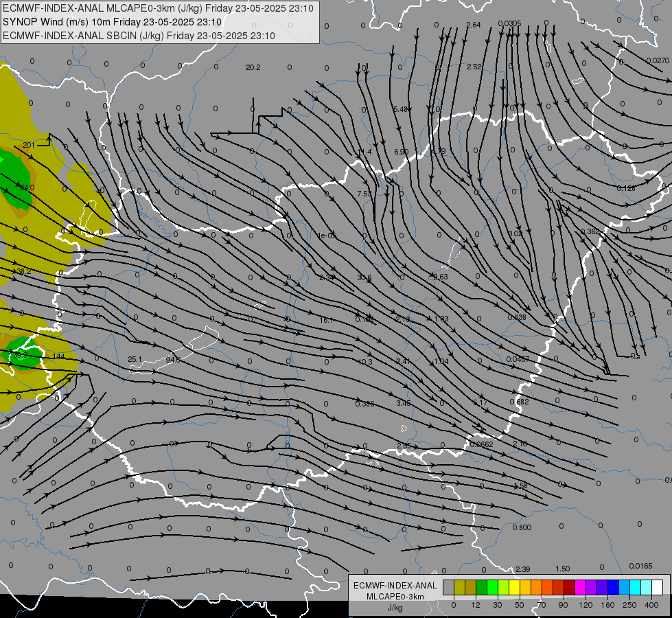672x618 pixels.
Task: Select the map value 0.0270
Action: [658, 60]
